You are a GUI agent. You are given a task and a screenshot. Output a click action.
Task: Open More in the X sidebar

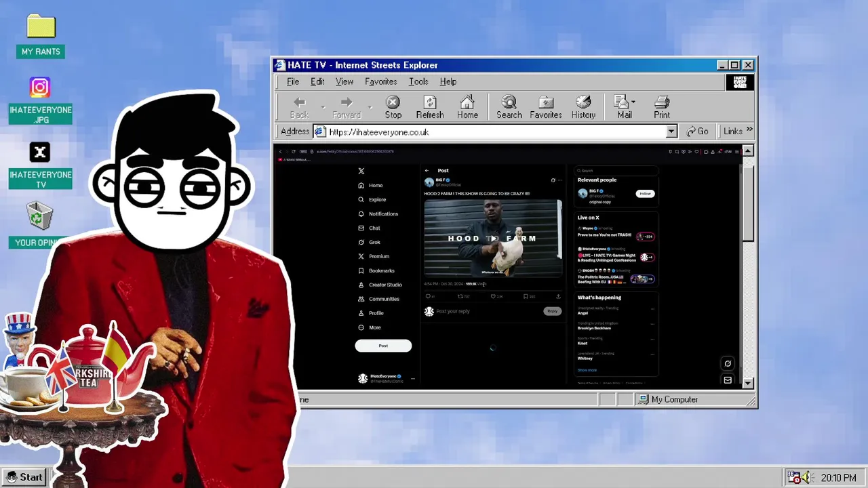pos(370,327)
